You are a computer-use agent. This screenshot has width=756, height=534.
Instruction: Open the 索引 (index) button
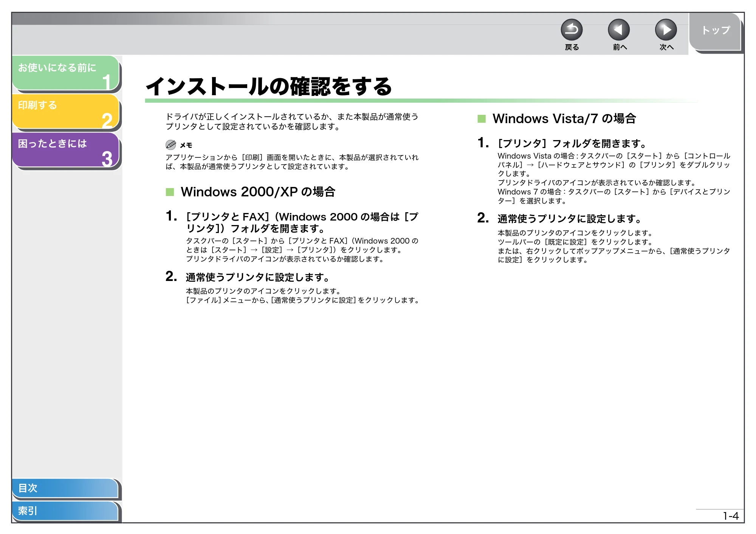tap(65, 511)
